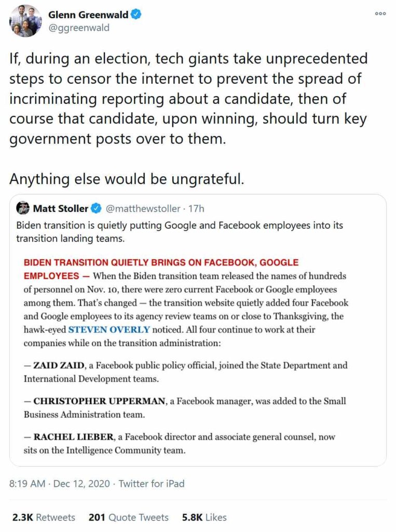View the 2.3K Retweets list

pyautogui.click(x=44, y=517)
